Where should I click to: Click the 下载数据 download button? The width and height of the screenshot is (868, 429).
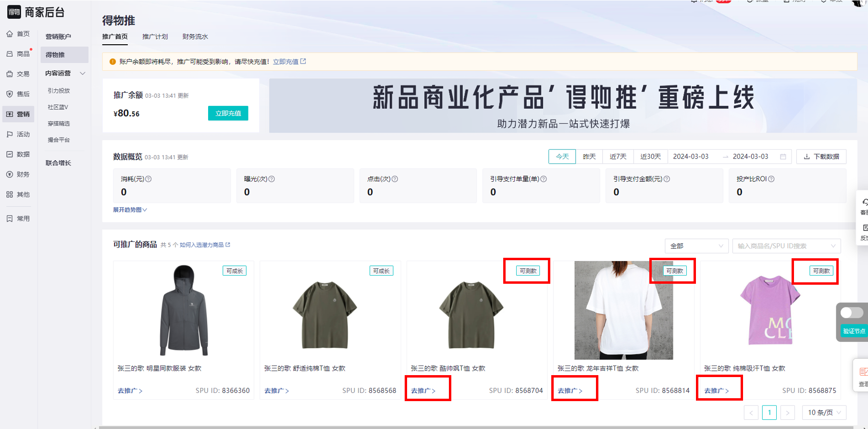tap(821, 157)
